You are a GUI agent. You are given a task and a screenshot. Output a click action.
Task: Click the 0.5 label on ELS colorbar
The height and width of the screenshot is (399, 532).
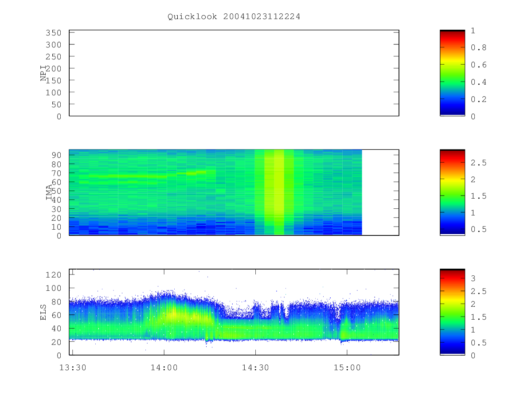tap(478, 343)
